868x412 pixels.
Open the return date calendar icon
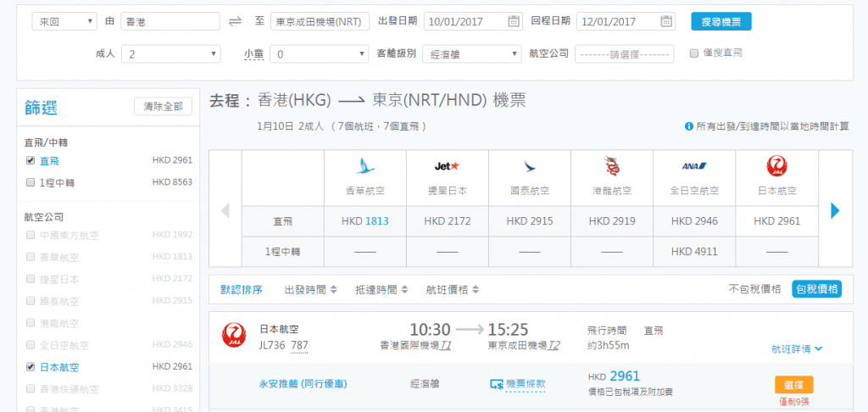pos(666,22)
